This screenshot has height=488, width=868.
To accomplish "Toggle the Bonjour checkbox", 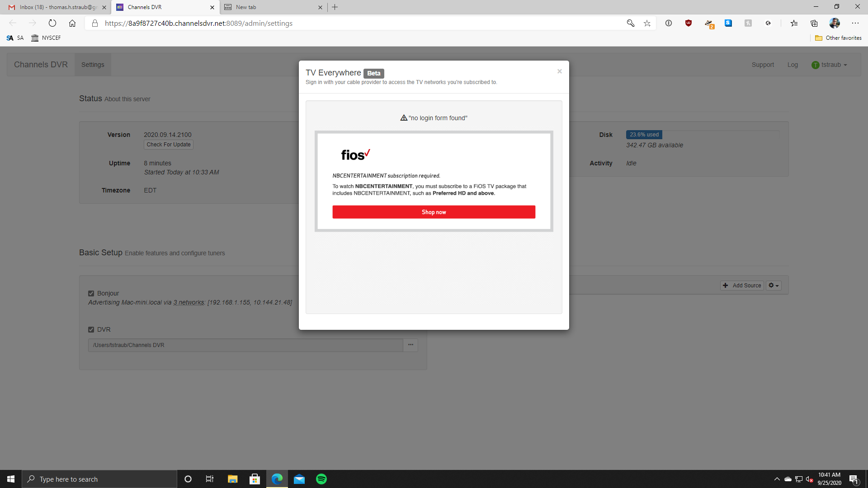I will [91, 294].
